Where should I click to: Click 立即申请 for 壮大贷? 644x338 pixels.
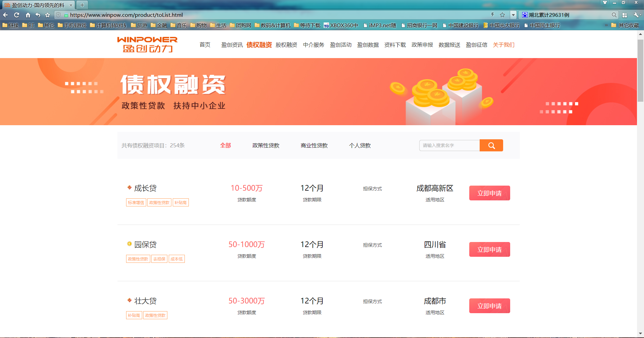[490, 306]
